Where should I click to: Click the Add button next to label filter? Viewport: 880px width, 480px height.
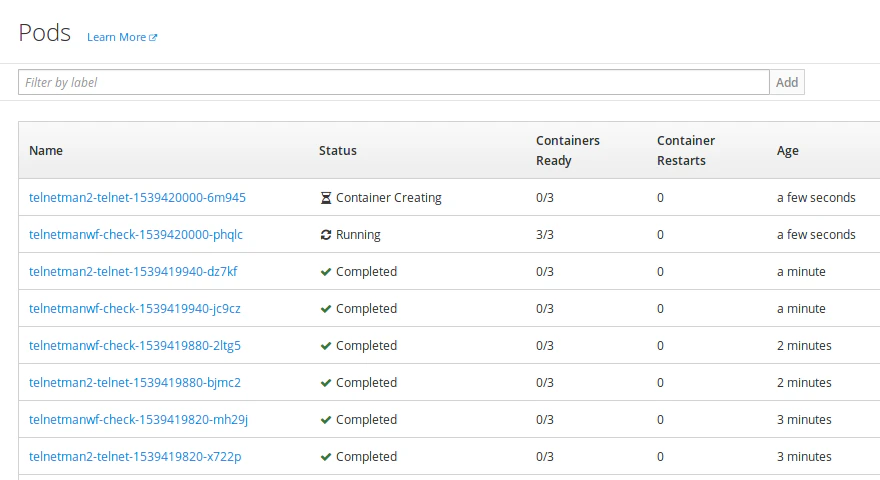(787, 83)
